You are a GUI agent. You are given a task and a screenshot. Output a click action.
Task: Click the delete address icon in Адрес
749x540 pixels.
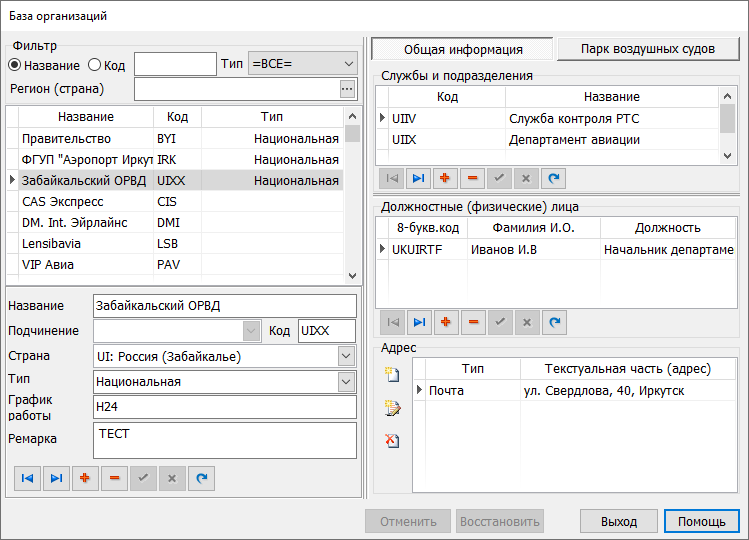click(393, 440)
